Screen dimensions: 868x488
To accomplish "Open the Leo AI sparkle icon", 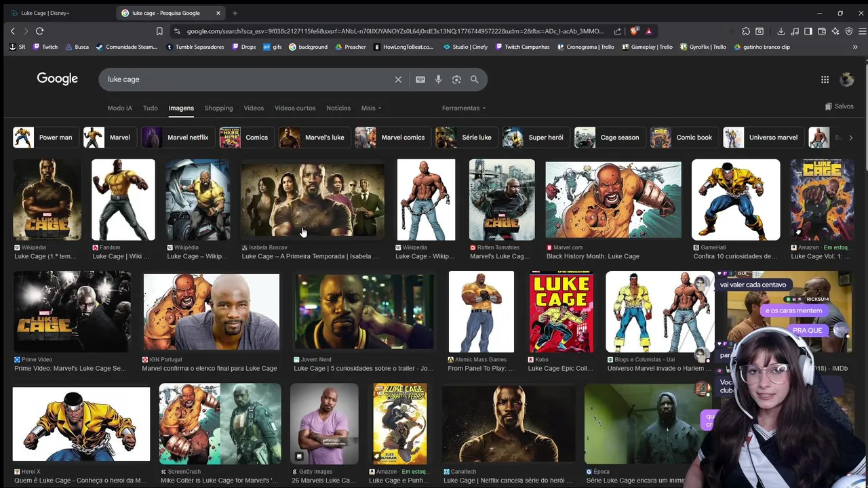I will coord(835,31).
